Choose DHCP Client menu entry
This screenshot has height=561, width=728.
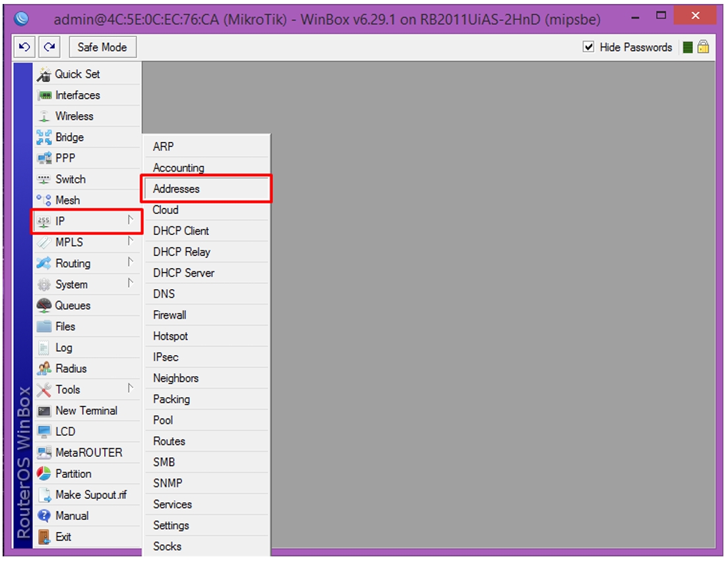pos(206,231)
